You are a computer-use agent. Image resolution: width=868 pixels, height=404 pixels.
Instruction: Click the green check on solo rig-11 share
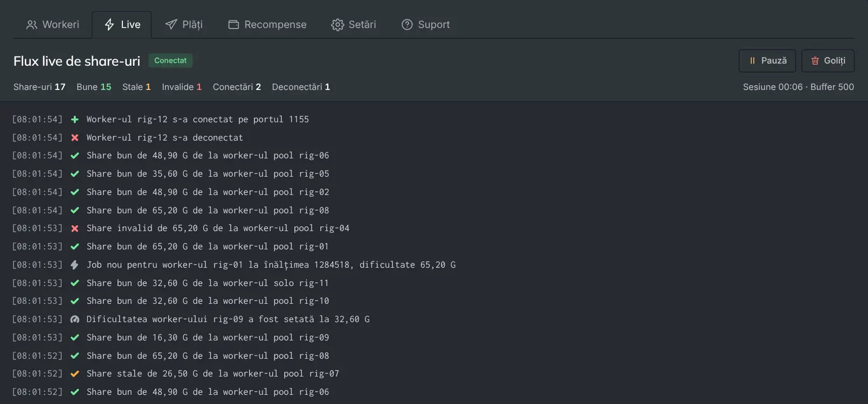(75, 283)
